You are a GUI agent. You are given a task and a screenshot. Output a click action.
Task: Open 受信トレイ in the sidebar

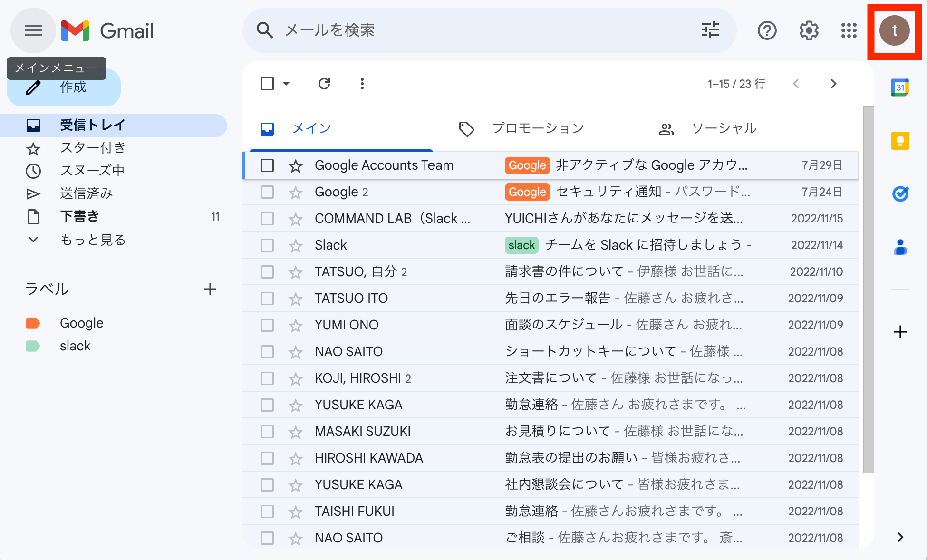(x=114, y=125)
